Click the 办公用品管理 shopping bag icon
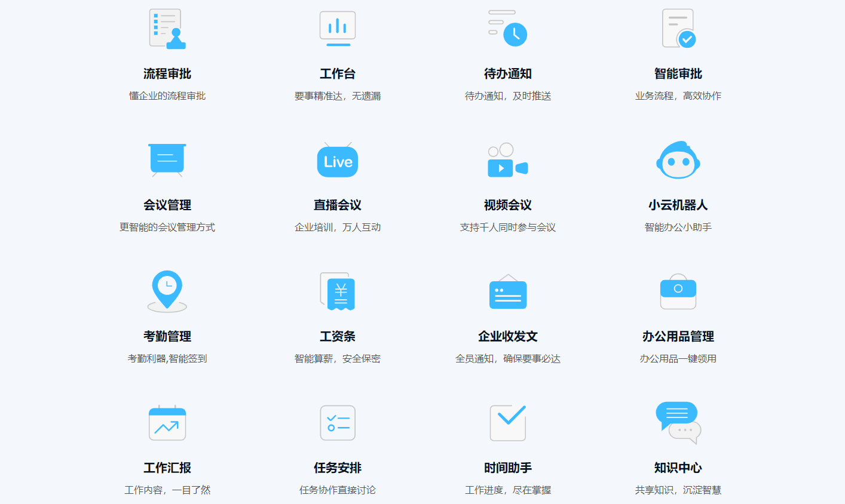 tap(678, 291)
